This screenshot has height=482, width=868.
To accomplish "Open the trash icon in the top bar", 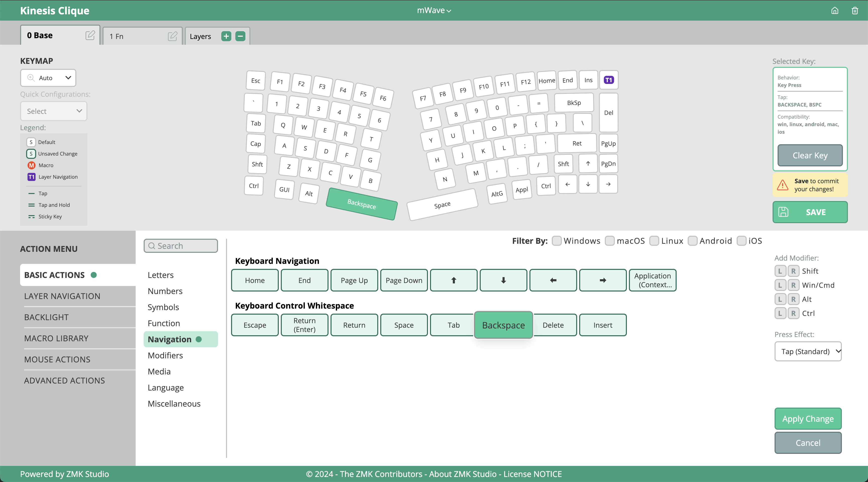I will pyautogui.click(x=855, y=11).
